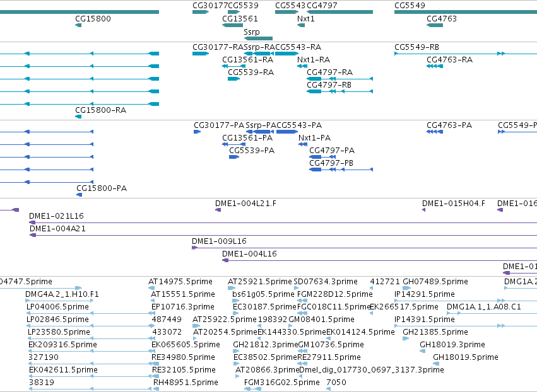This screenshot has width=537, height=392.
Task: Click the CG5543 gene label
Action: 290,6
